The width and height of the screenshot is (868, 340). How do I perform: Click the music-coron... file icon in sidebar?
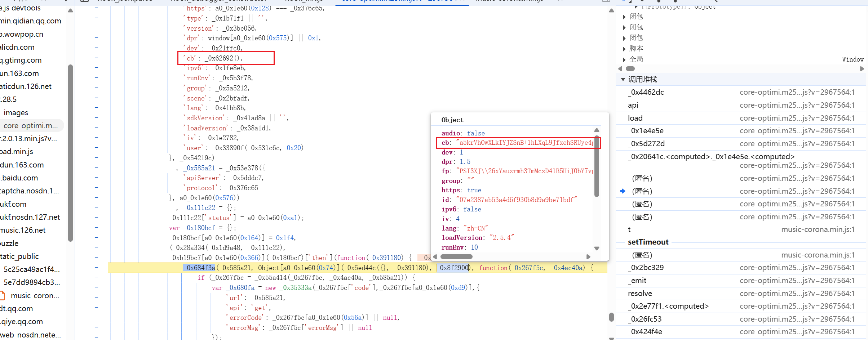2,296
